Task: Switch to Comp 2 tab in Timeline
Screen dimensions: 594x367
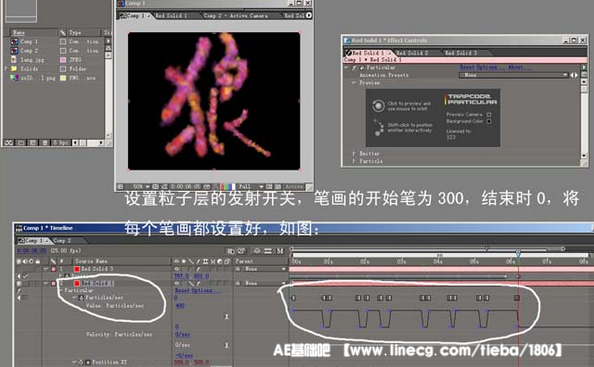Action: [x=62, y=241]
